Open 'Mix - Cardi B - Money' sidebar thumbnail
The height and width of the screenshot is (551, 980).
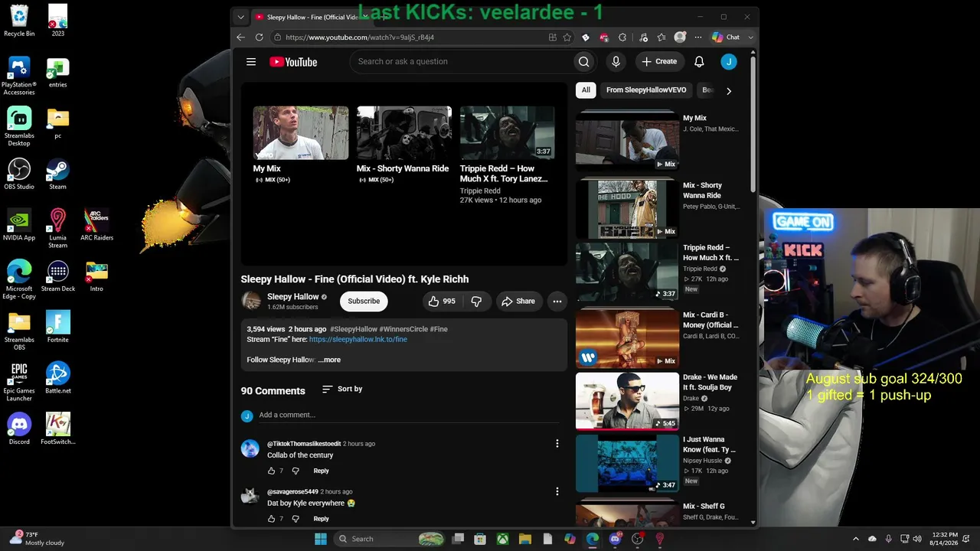click(627, 339)
